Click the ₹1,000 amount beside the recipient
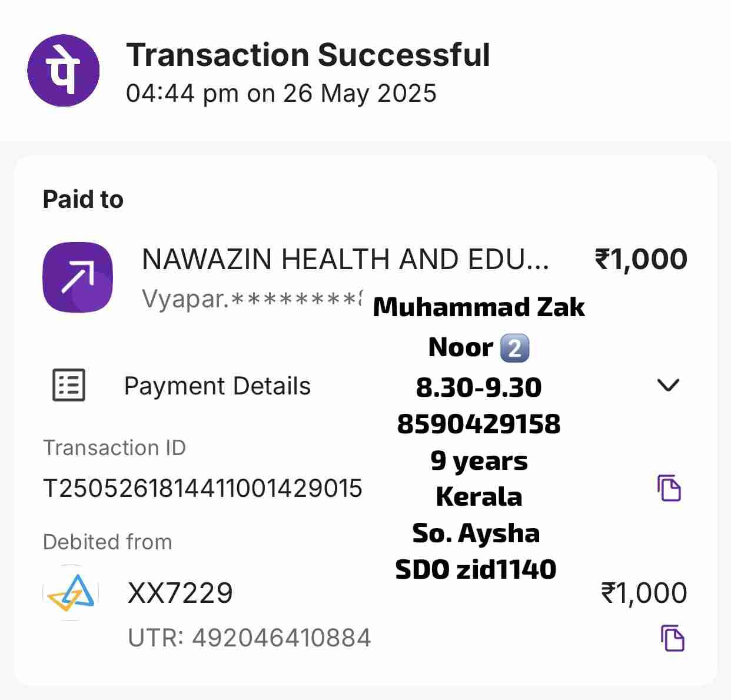Screen dimensions: 731x700 pos(641,259)
